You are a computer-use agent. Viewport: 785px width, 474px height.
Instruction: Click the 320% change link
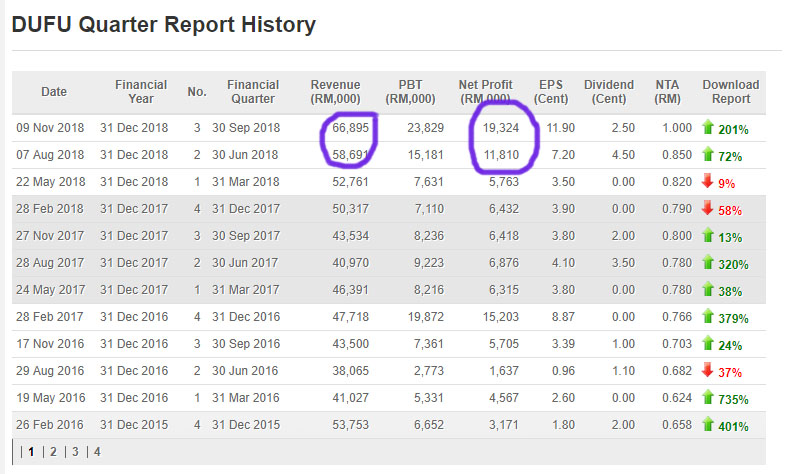coord(733,265)
